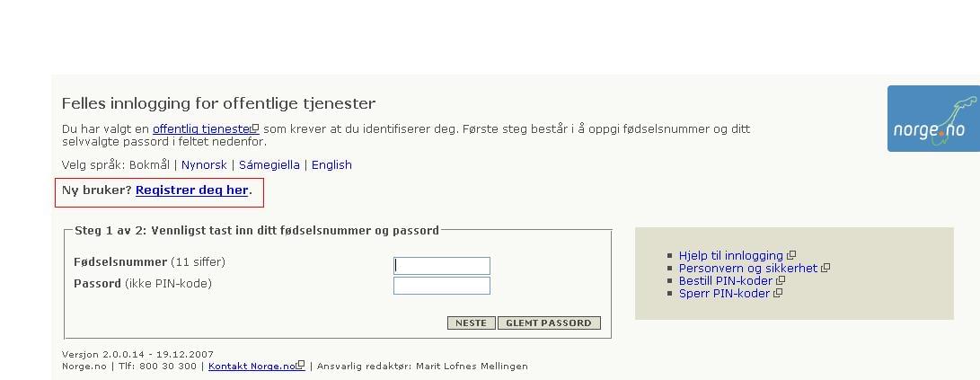Screen dimensions: 980x380
Task: Click external-link icon after Hjelp til innlogging
Action: [791, 255]
